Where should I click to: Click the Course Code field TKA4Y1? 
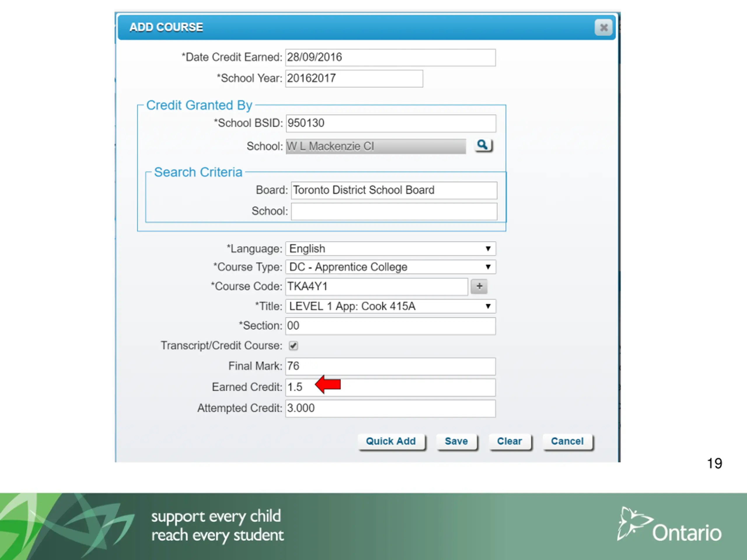click(376, 287)
